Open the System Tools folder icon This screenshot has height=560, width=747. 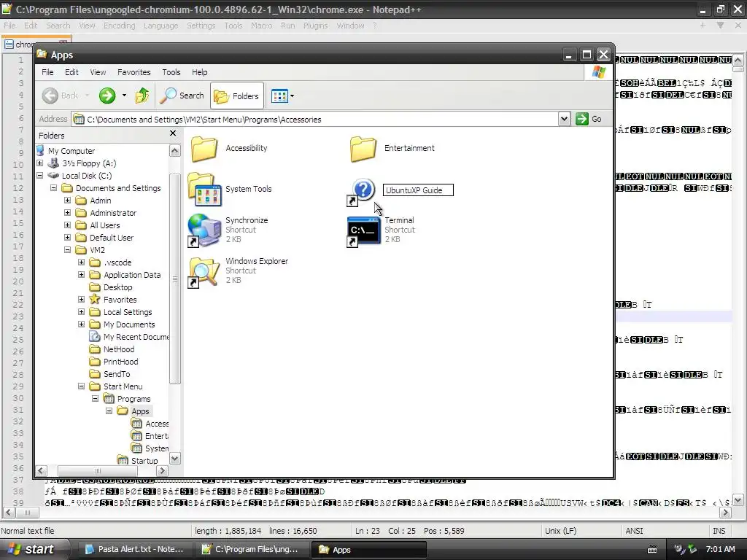click(205, 189)
